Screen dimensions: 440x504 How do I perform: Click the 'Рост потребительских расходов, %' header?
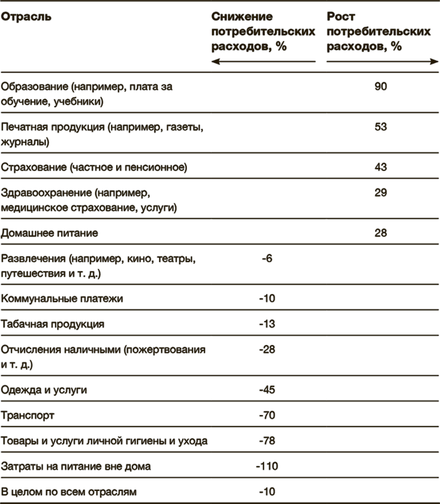coord(379,32)
